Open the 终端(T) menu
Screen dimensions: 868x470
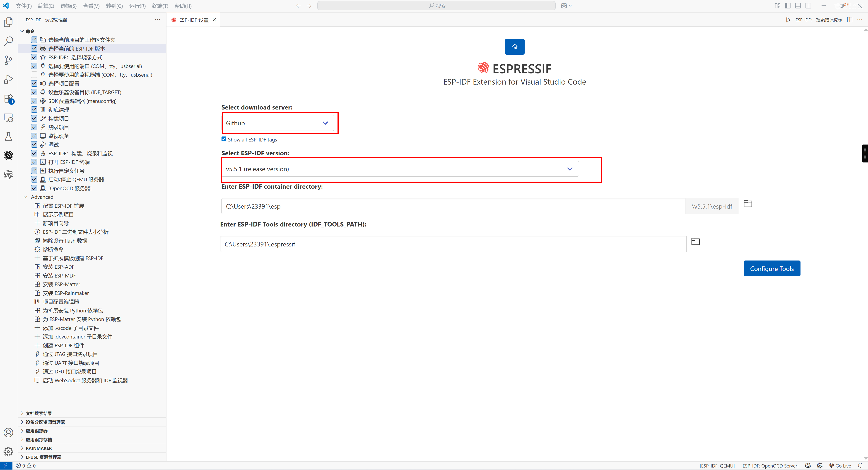click(x=160, y=6)
